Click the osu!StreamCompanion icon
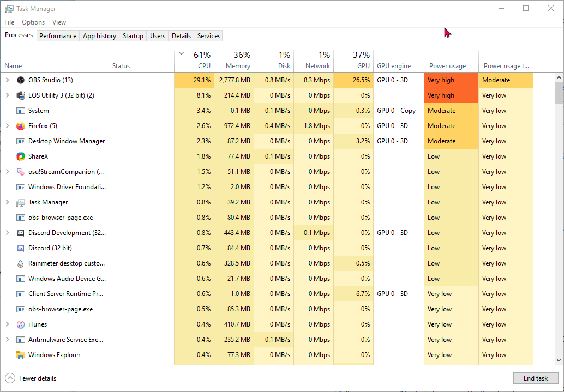Screen dimensions: 564x392 point(21,172)
